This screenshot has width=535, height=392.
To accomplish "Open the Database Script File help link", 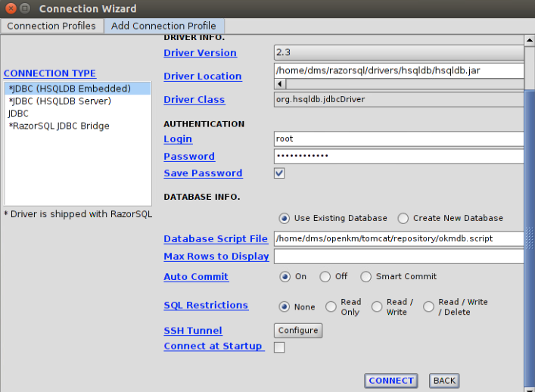I will pyautogui.click(x=216, y=239).
